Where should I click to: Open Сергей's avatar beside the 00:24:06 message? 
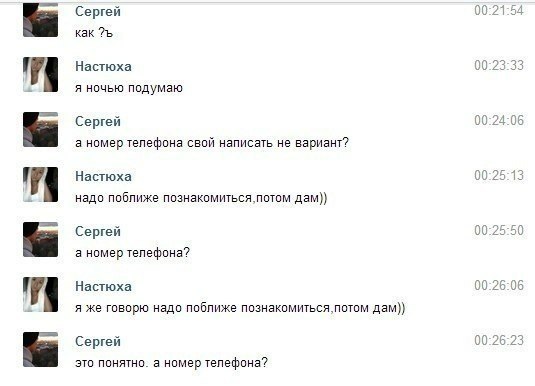click(x=40, y=129)
